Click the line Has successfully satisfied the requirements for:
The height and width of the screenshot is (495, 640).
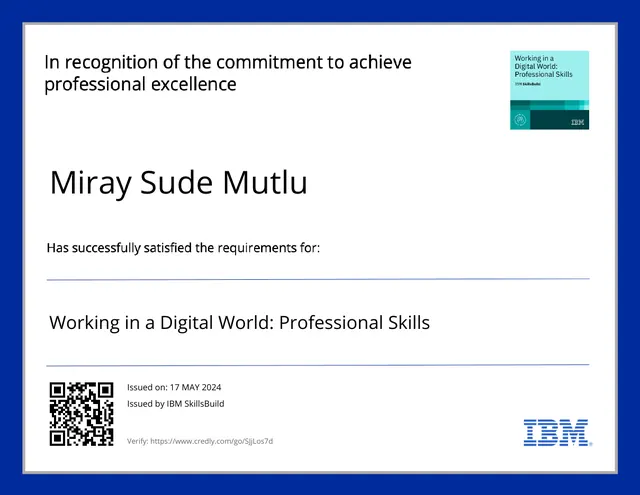click(x=183, y=248)
